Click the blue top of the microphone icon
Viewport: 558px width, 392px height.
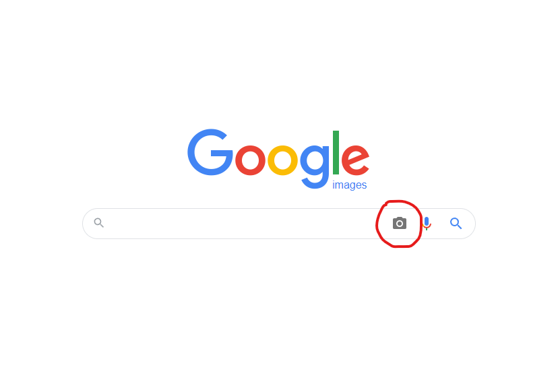click(x=427, y=221)
